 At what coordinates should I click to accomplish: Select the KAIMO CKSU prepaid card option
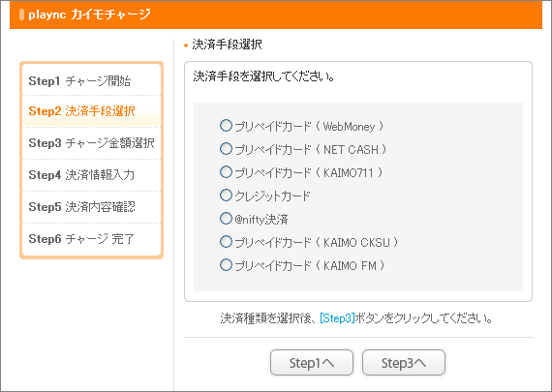tap(226, 241)
